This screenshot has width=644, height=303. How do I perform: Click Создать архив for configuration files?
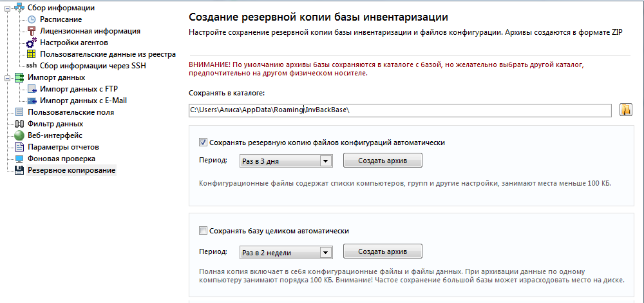point(383,161)
